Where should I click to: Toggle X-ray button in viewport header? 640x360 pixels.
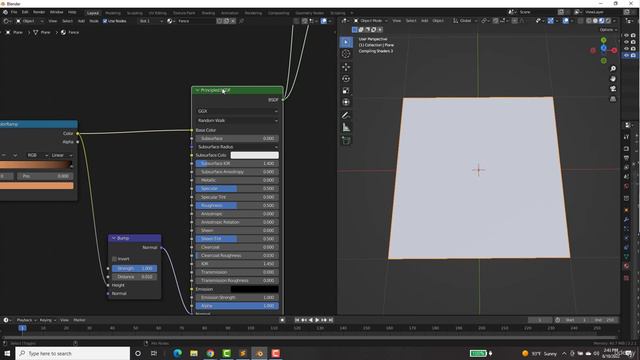click(x=581, y=21)
